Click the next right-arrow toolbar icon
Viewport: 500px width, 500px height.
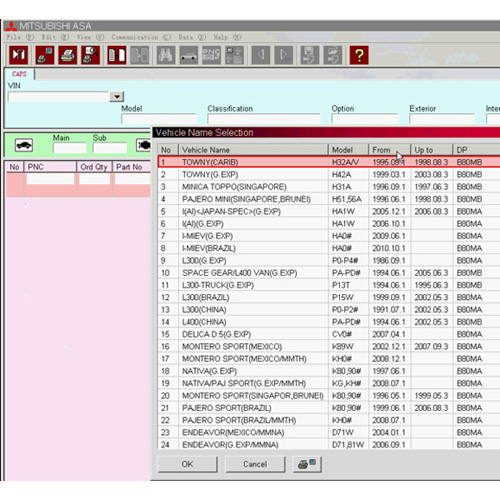pyautogui.click(x=283, y=55)
